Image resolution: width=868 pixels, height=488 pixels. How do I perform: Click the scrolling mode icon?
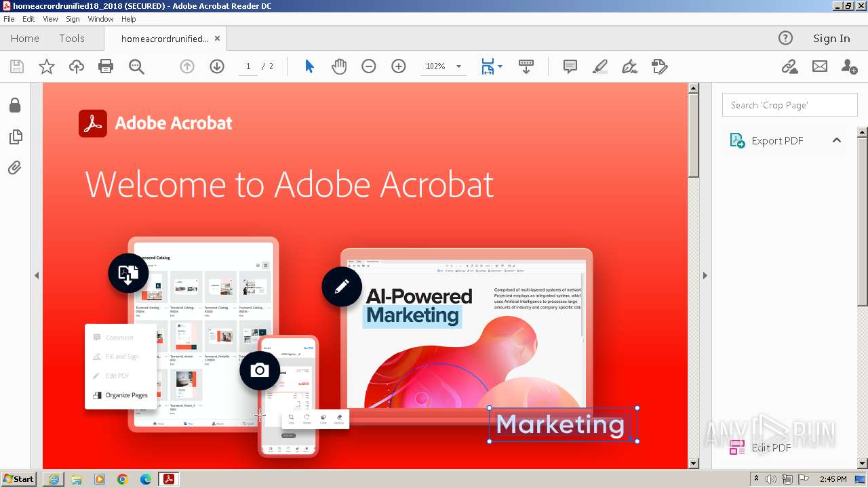coord(526,66)
